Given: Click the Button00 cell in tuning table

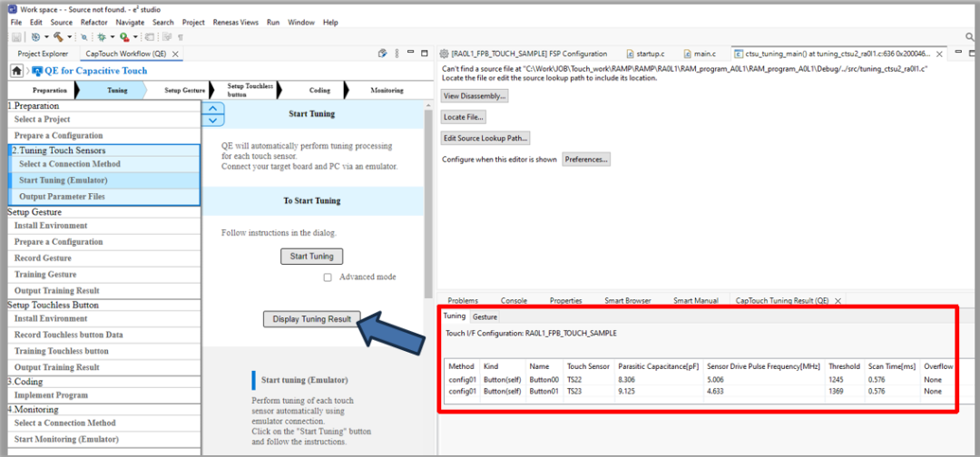Looking at the screenshot, I should tap(544, 380).
